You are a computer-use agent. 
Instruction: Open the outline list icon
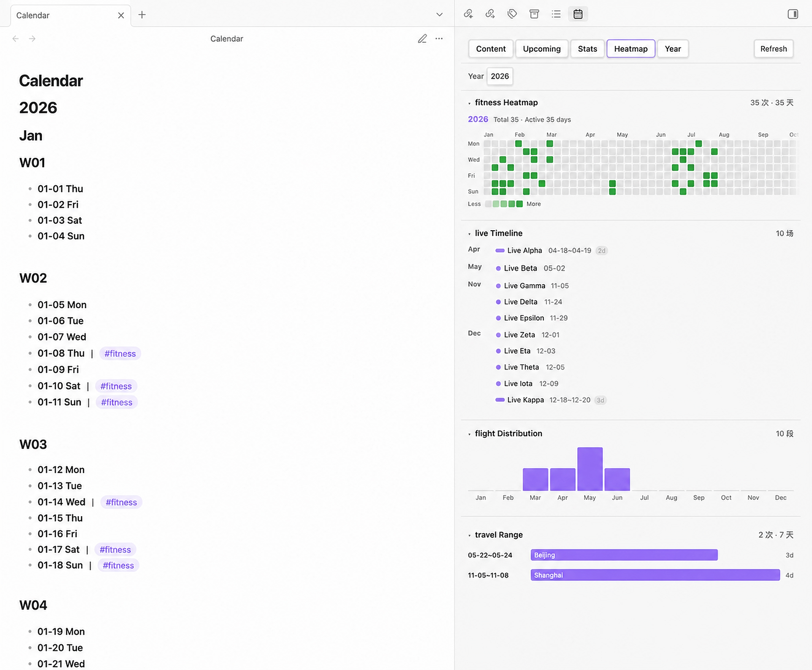point(556,14)
